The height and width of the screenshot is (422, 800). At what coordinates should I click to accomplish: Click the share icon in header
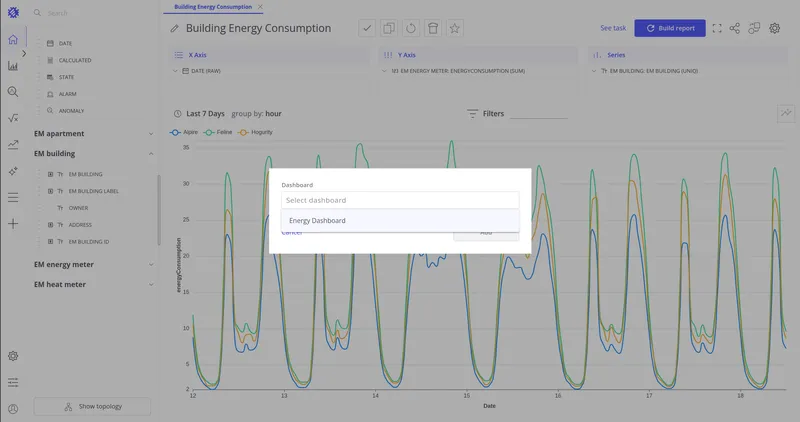pyautogui.click(x=735, y=29)
